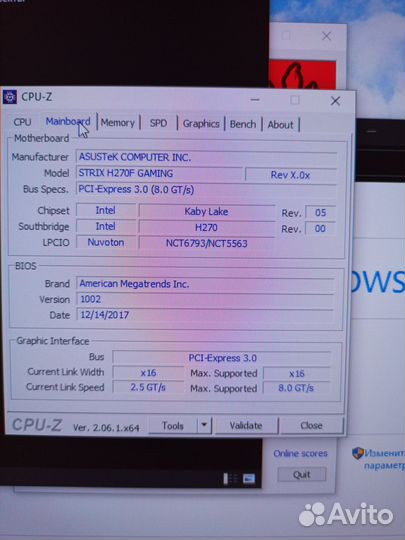Click the graphic interface bus PCI-Express 3.0
Screen dimensions: 405x540
point(222,358)
